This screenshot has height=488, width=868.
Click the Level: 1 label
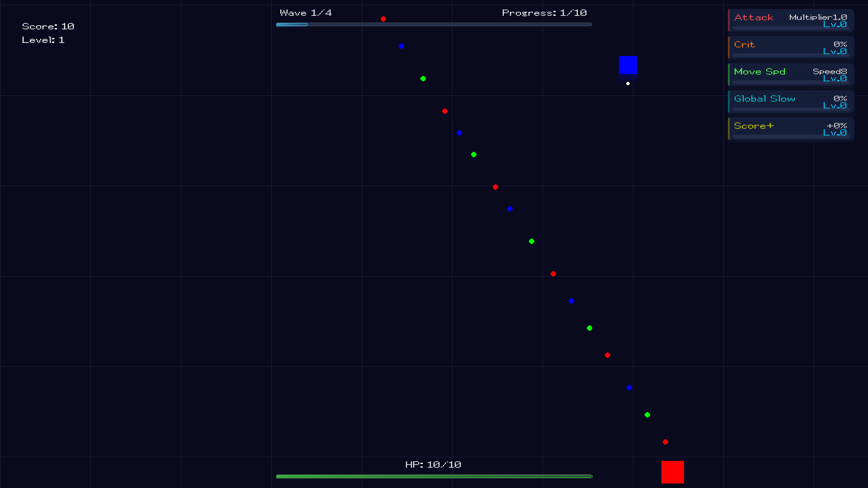pyautogui.click(x=43, y=40)
